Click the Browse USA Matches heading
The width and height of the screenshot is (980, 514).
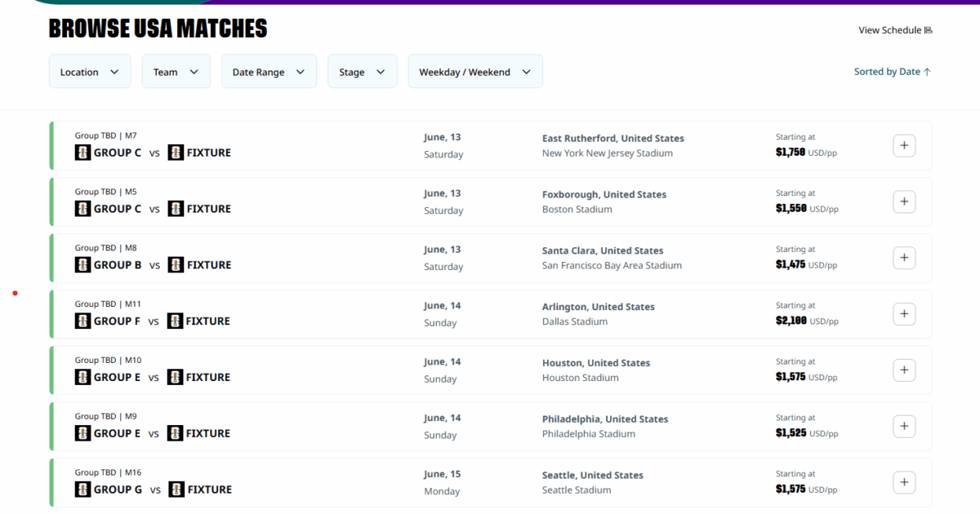pos(158,29)
